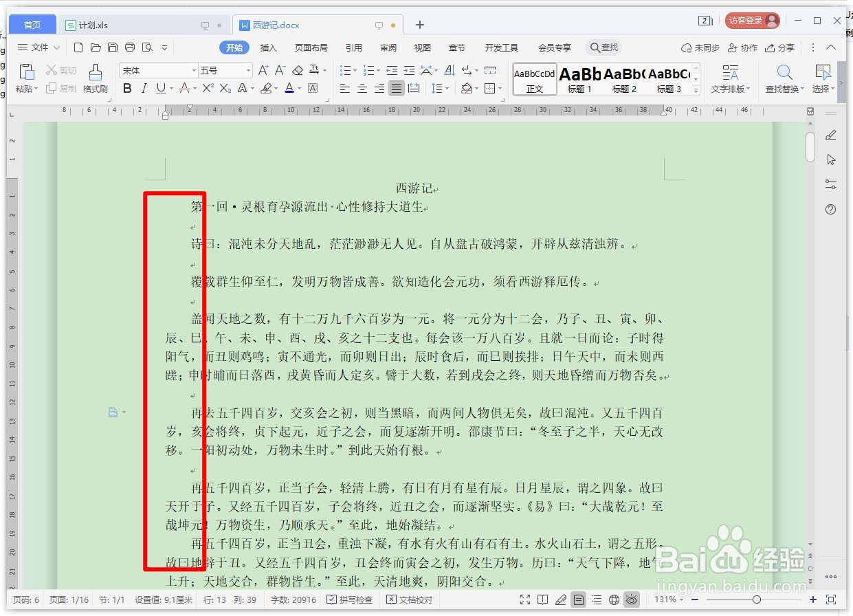
Task: Toggle justify alignment button
Action: point(397,88)
